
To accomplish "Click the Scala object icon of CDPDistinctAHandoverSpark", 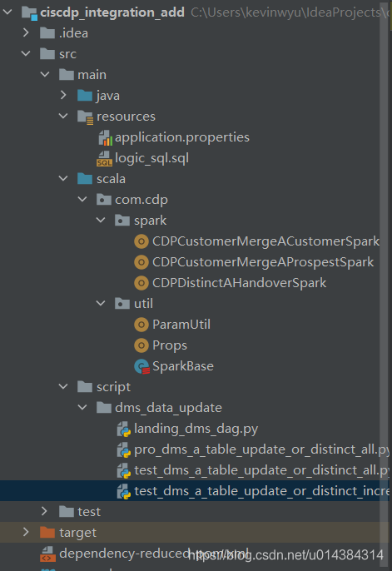I will click(x=141, y=283).
